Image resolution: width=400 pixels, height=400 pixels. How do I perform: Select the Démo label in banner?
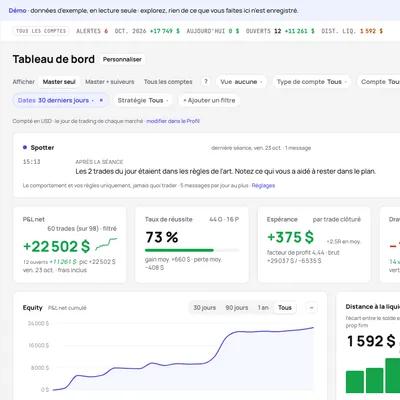tap(17, 11)
